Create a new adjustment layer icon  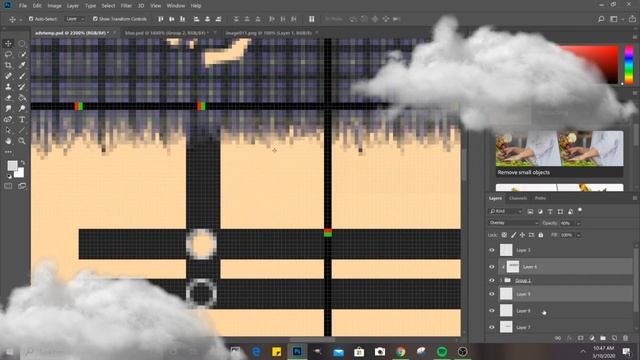(592, 338)
